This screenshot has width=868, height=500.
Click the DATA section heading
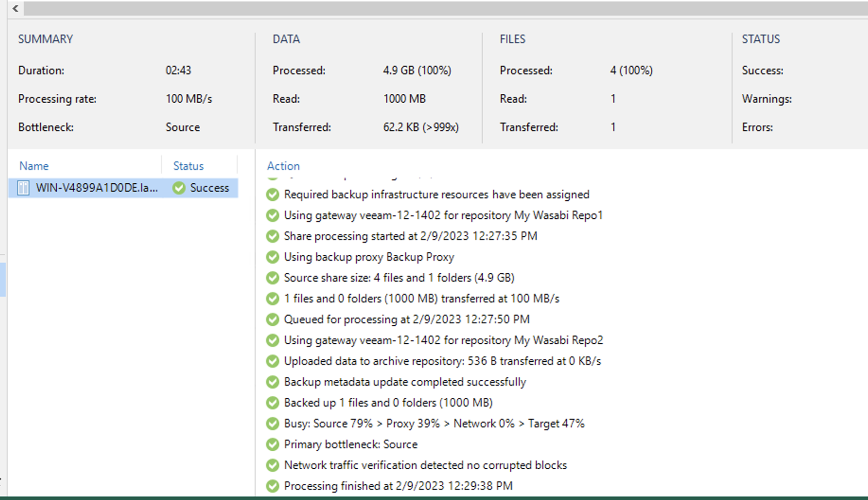[x=286, y=39]
